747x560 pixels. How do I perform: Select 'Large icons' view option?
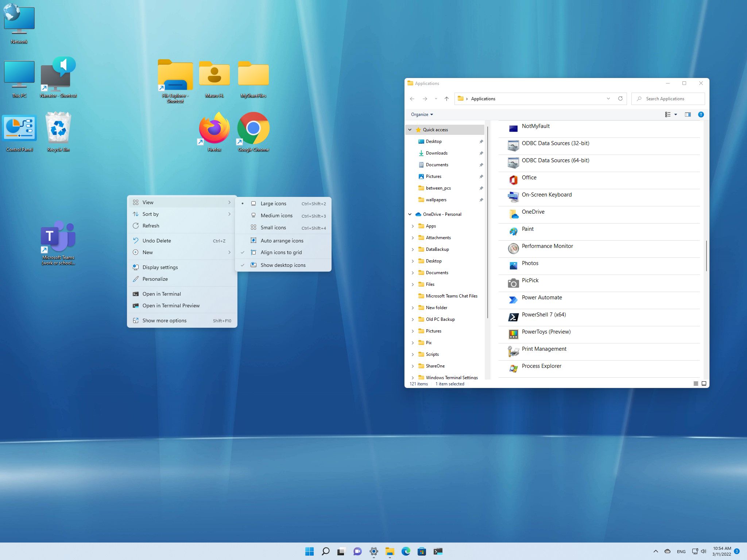[274, 203]
